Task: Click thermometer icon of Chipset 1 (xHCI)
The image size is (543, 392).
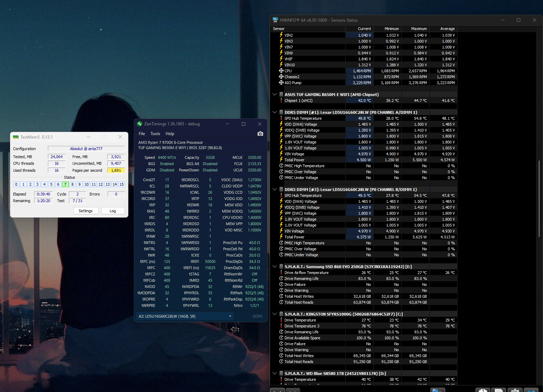Action: tap(281, 100)
